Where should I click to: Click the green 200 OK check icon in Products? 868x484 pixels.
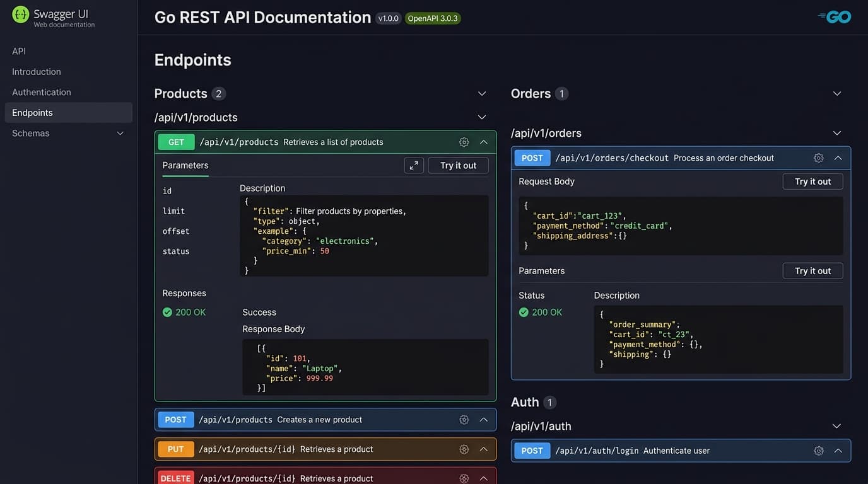[167, 312]
